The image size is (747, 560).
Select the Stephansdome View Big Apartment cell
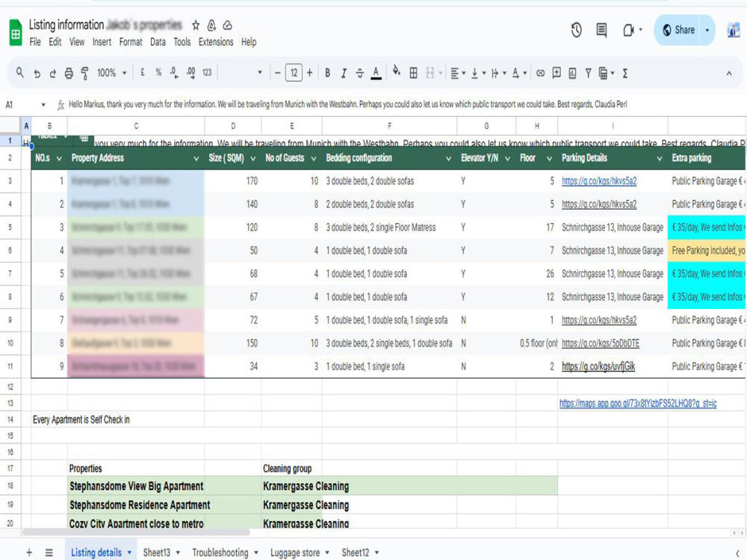click(x=136, y=486)
